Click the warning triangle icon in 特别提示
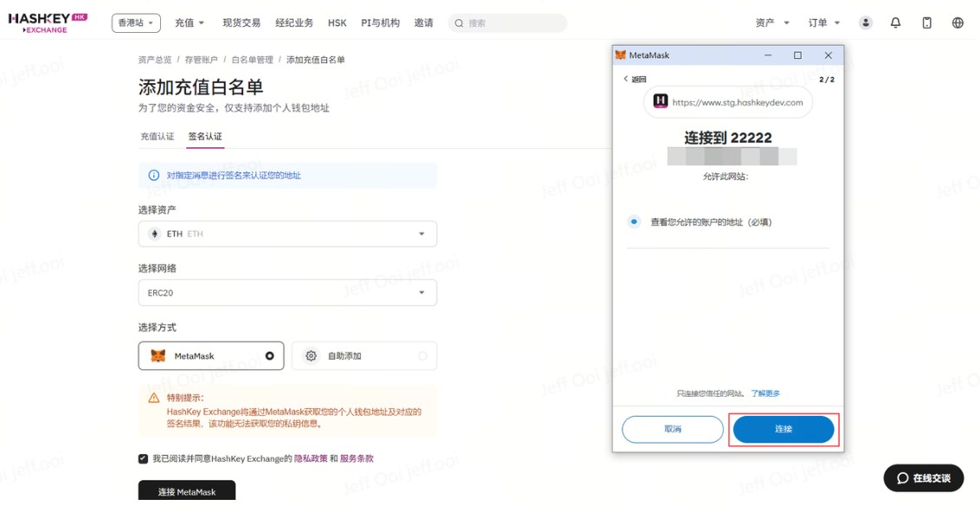 click(154, 398)
